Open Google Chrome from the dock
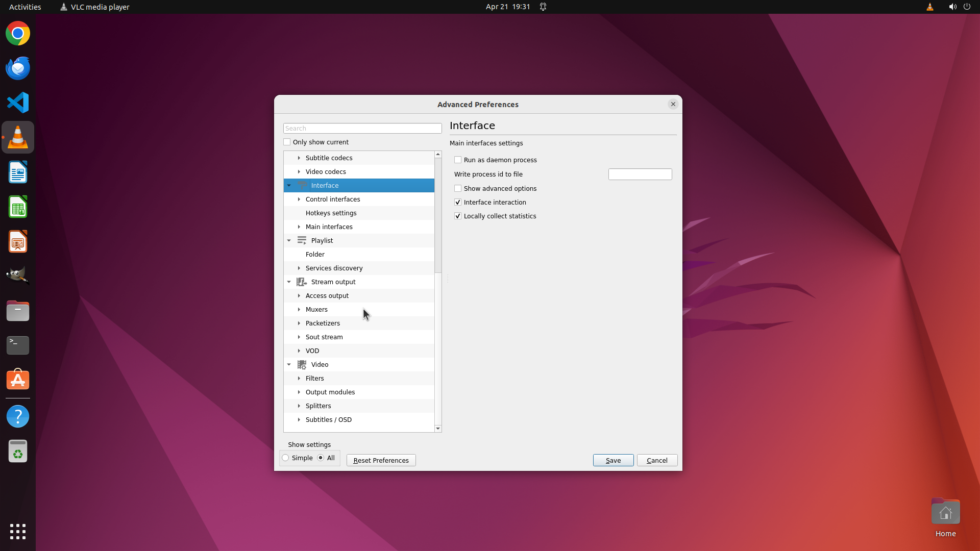980x551 pixels. pyautogui.click(x=18, y=34)
